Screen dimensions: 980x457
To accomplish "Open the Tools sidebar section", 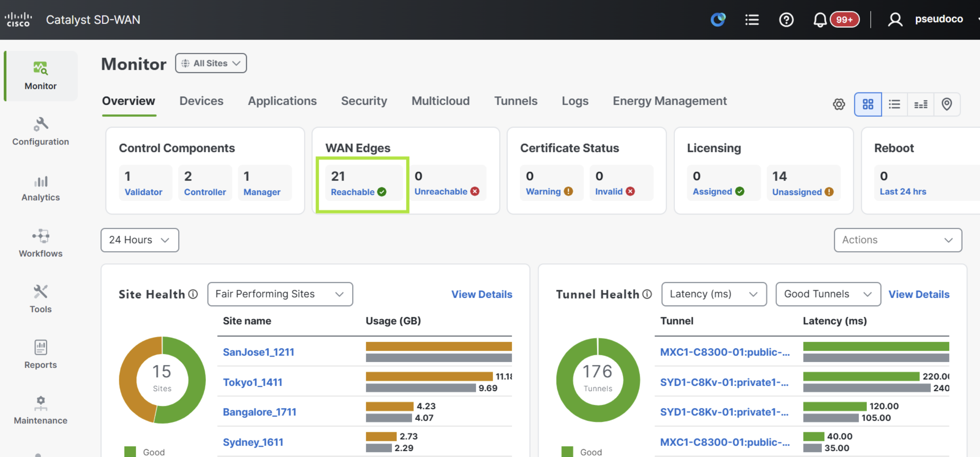I will 41,299.
